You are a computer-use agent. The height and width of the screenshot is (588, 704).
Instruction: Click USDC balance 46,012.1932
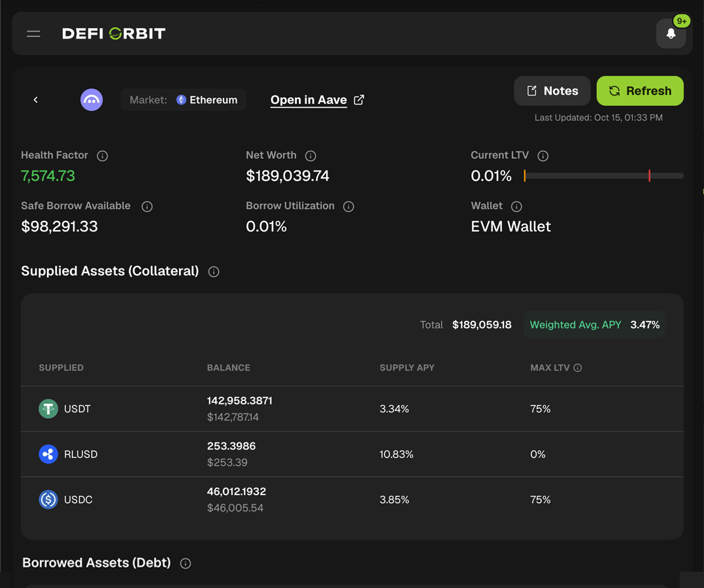[237, 491]
